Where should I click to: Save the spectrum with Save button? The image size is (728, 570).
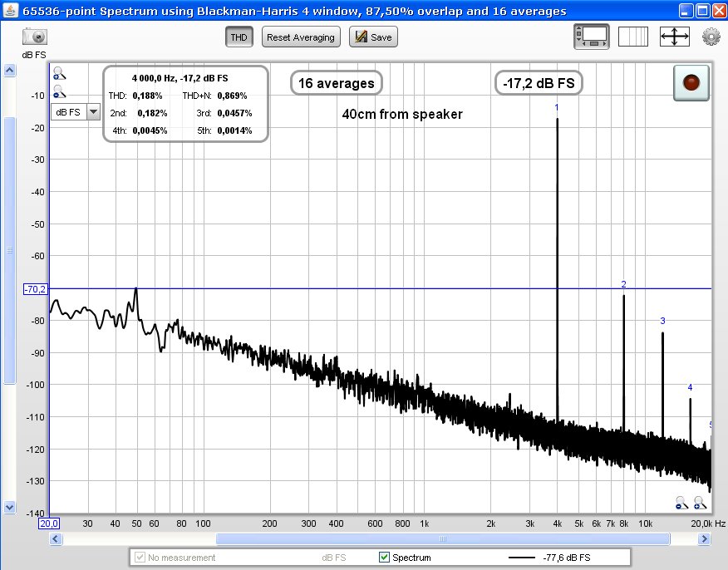point(373,37)
